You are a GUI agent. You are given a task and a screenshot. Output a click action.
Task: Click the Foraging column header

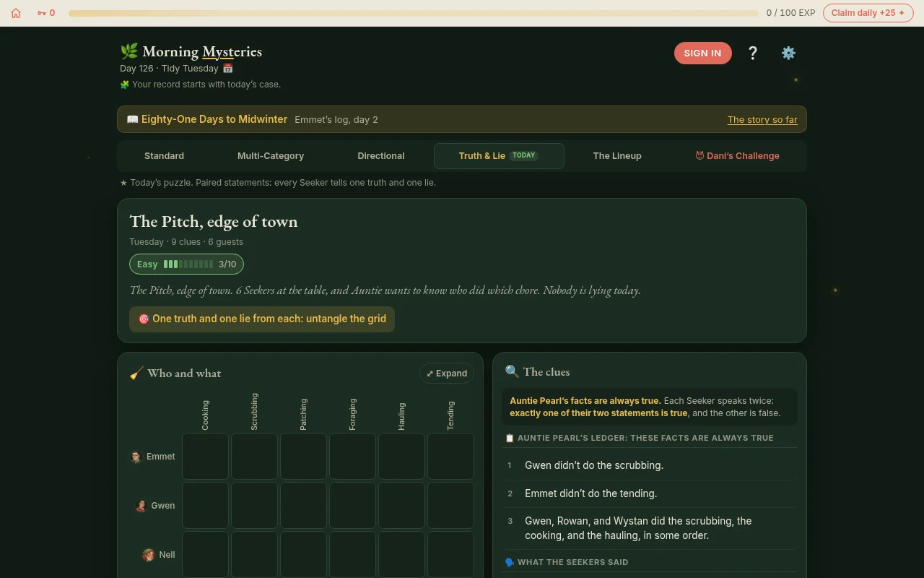point(352,414)
